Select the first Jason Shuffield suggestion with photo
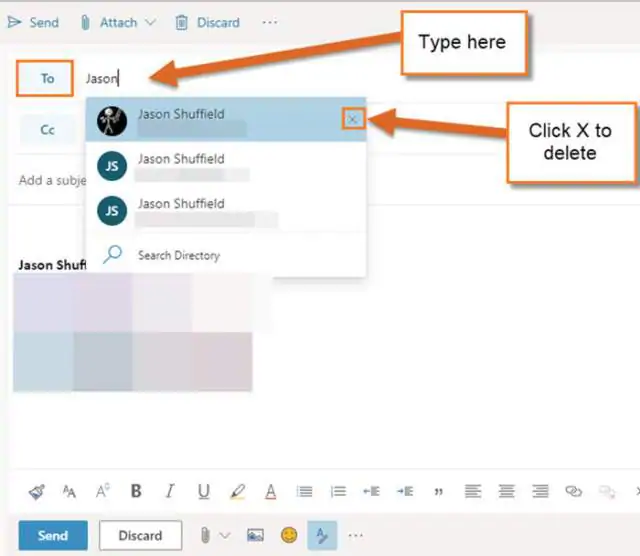This screenshot has width=640, height=556. [226, 120]
